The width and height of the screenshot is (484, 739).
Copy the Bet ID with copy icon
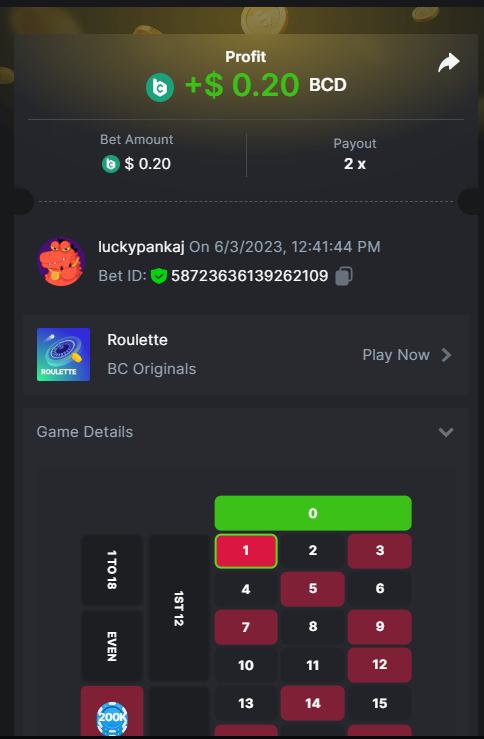coord(344,276)
